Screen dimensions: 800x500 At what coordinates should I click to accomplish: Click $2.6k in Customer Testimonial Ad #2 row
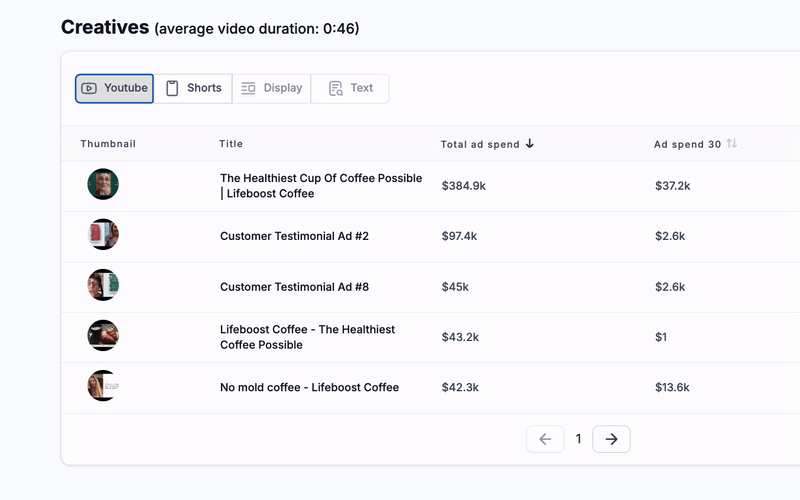[x=670, y=236]
